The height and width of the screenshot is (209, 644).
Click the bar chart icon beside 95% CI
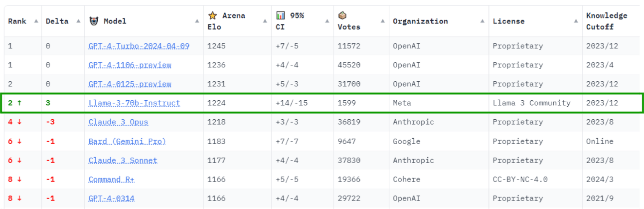click(x=281, y=15)
